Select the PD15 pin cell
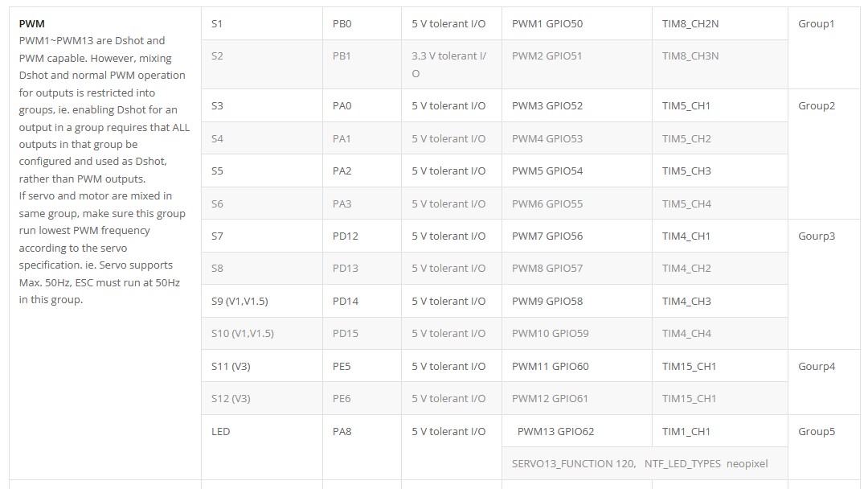 point(362,334)
